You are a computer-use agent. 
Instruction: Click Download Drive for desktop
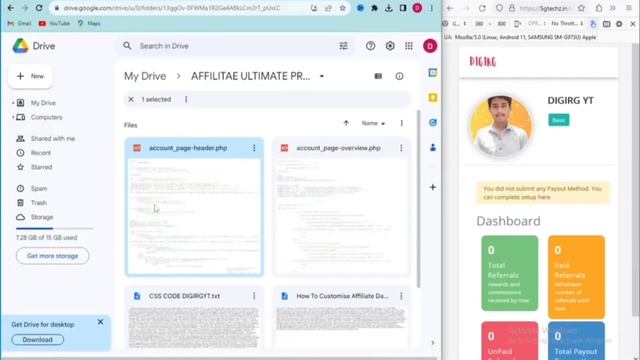click(38, 340)
